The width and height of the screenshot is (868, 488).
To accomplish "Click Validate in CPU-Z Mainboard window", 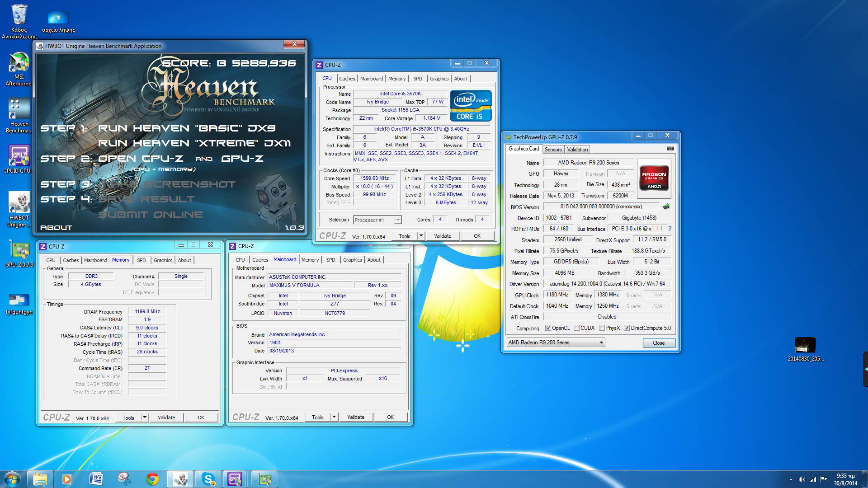I will (356, 417).
